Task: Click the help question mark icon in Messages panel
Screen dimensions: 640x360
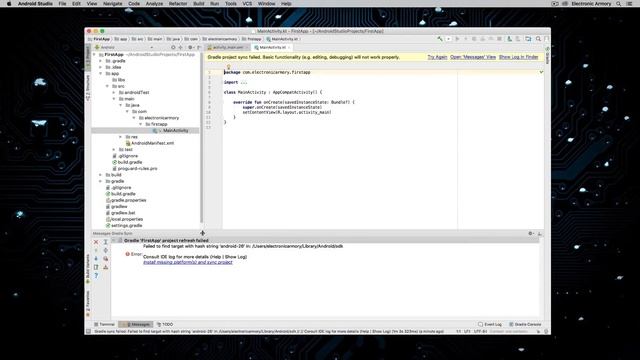Action: (x=96, y=276)
